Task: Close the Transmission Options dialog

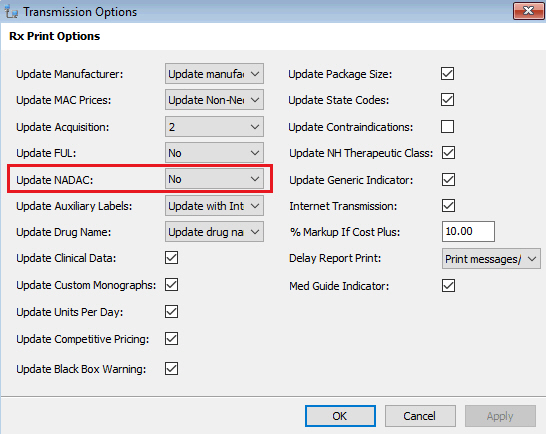Action: (528, 11)
